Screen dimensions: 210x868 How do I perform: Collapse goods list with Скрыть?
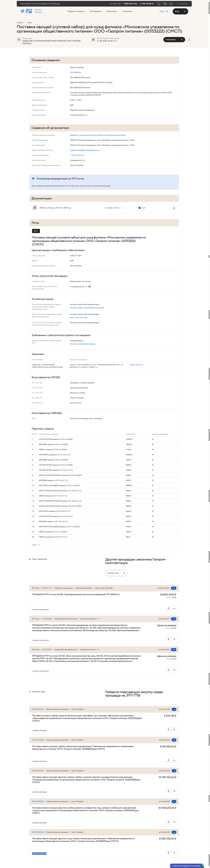coord(36,545)
